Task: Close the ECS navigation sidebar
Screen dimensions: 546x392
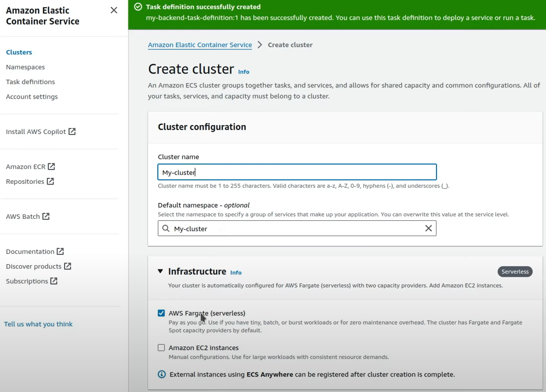Action: click(114, 10)
